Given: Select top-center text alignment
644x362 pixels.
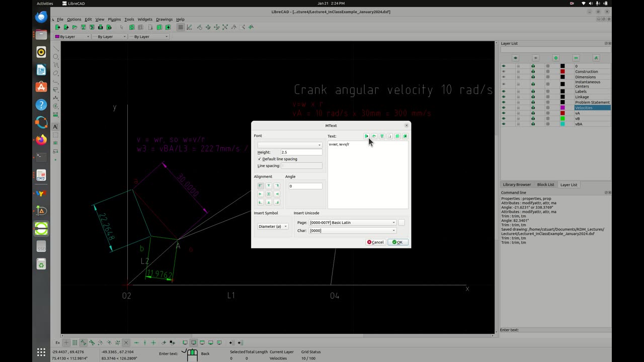Looking at the screenshot, I should click(269, 186).
